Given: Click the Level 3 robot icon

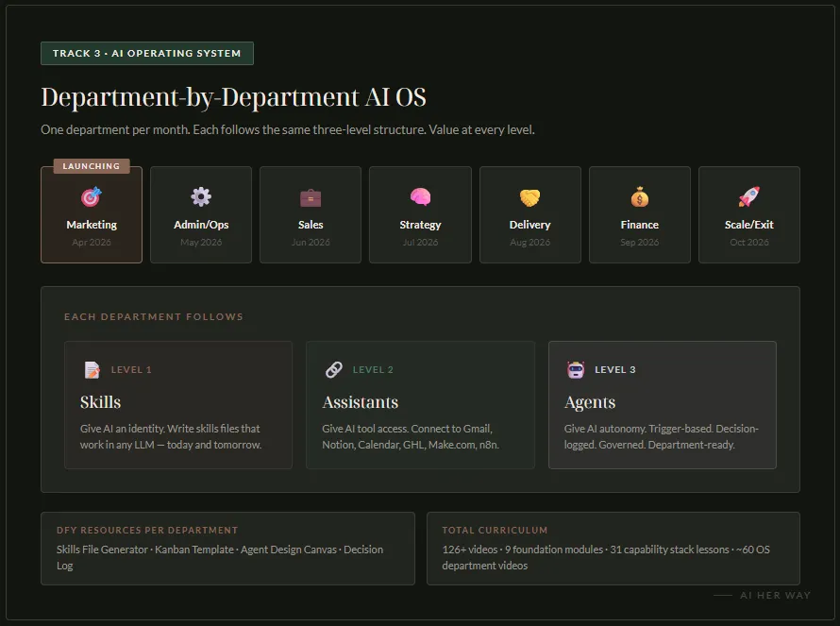Looking at the screenshot, I should (x=576, y=370).
